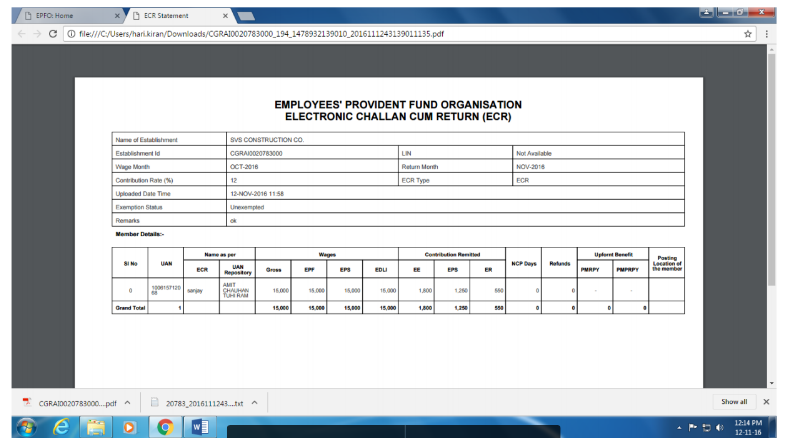Click the Word icon in the taskbar
The width and height of the screenshot is (789, 438).
point(198,427)
